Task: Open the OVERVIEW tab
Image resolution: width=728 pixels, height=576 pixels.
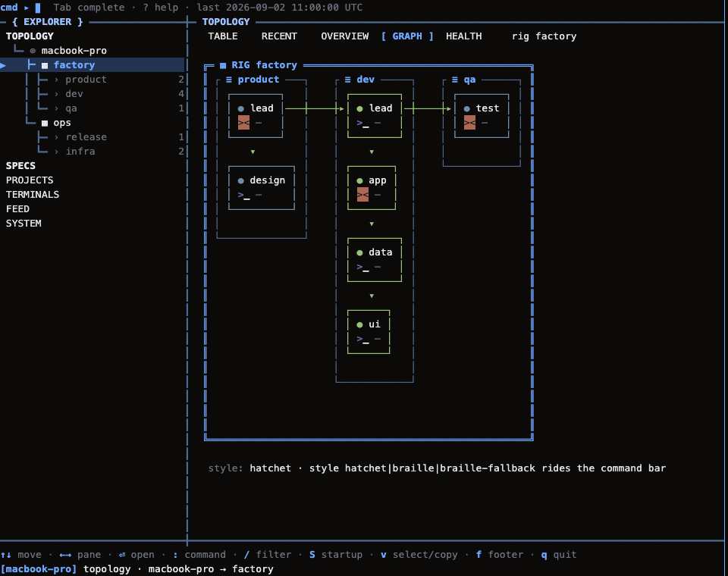Action: (x=344, y=36)
